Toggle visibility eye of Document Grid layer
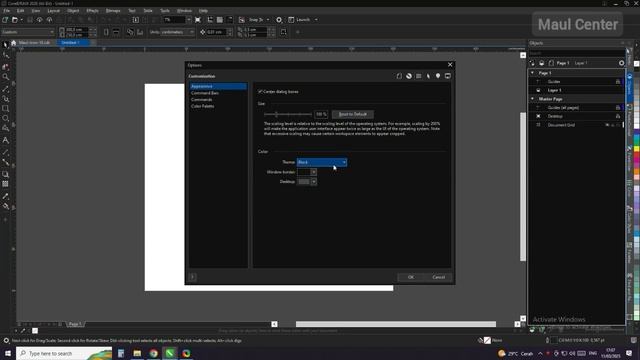This screenshot has width=640, height=360. pyautogui.click(x=607, y=125)
